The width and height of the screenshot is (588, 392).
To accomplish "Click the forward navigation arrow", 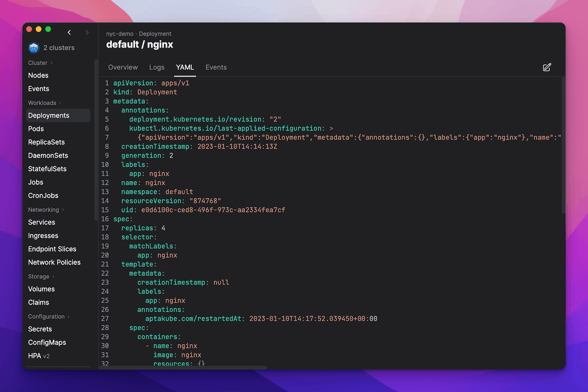I will pos(87,32).
